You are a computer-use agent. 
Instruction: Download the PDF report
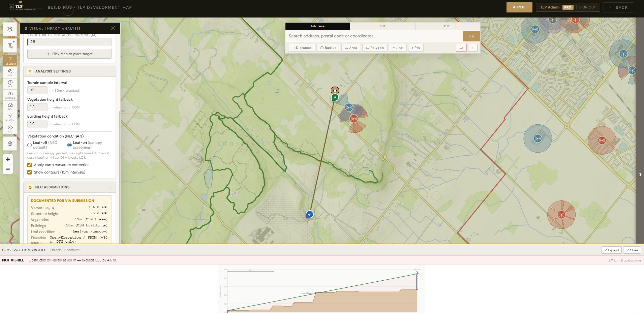click(x=519, y=7)
